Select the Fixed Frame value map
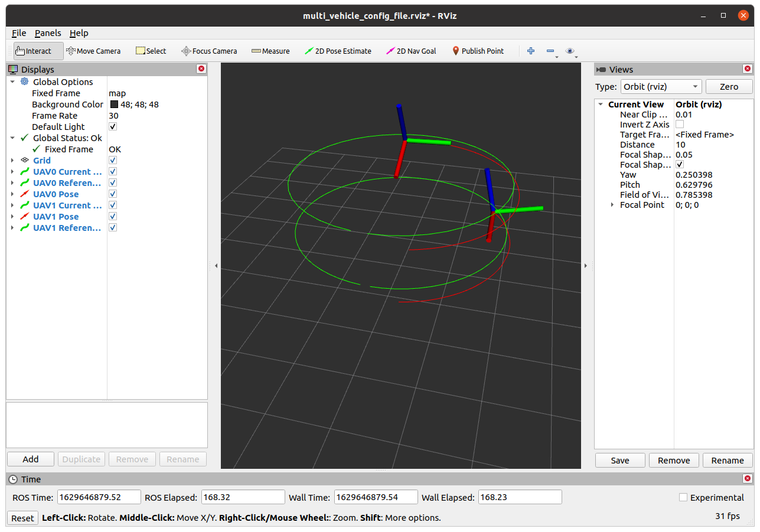760x532 pixels. 117,93
